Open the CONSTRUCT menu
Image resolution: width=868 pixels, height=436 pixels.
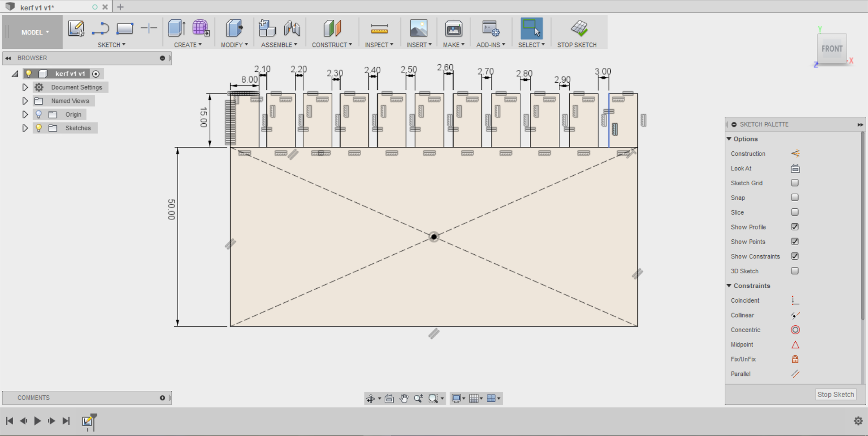(332, 45)
